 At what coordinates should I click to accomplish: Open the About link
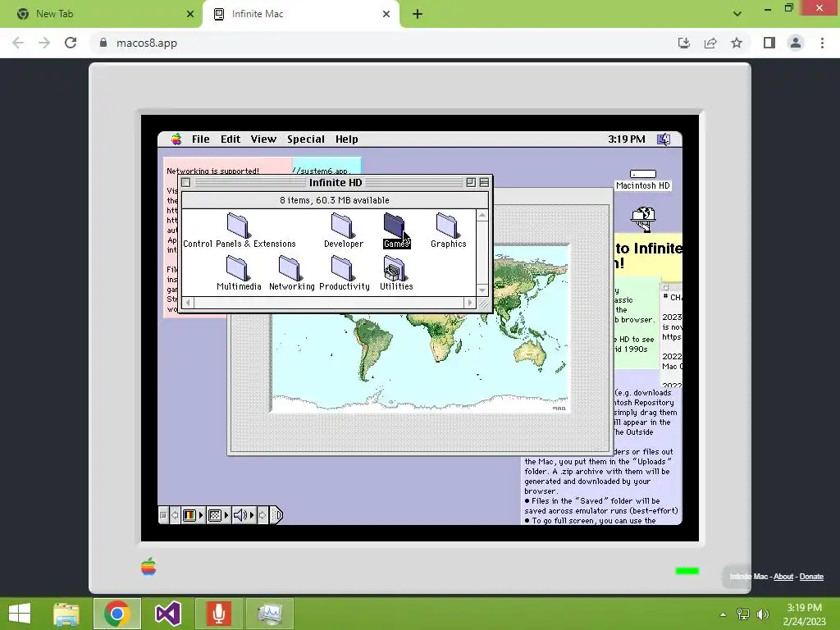point(783,577)
